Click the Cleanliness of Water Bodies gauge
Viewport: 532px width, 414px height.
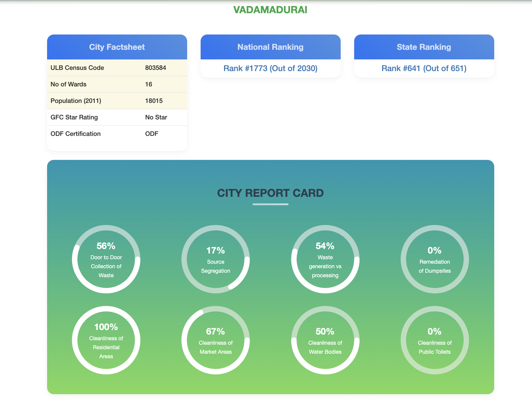[x=325, y=340]
